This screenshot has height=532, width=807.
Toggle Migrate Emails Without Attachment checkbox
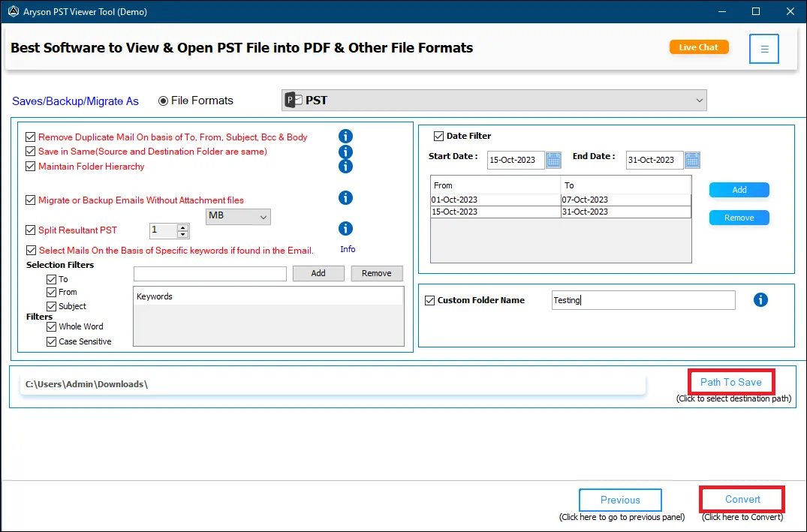point(30,200)
